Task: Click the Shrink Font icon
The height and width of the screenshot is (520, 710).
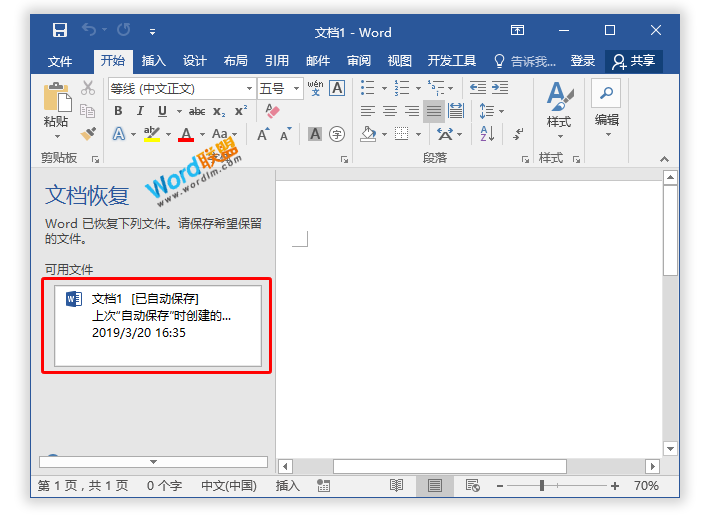Action: coord(285,135)
